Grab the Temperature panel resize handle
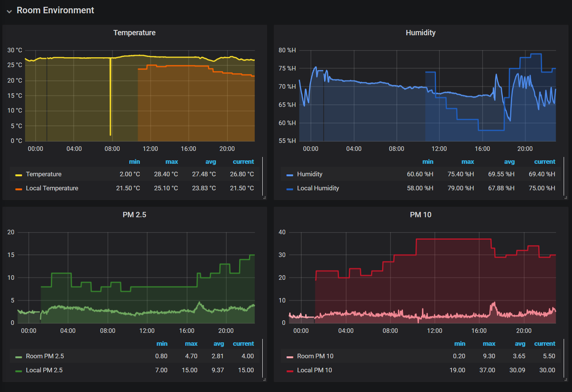This screenshot has height=392, width=572. 264,198
